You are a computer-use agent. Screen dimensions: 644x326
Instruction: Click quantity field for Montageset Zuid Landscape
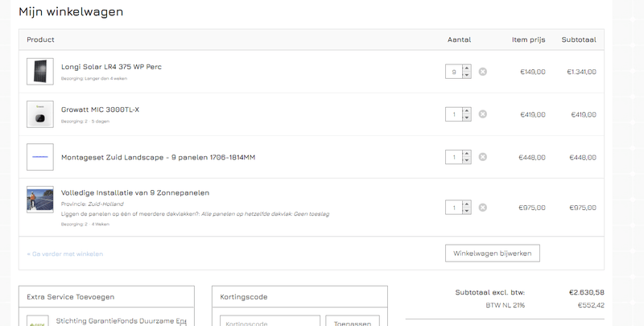pyautogui.click(x=454, y=157)
